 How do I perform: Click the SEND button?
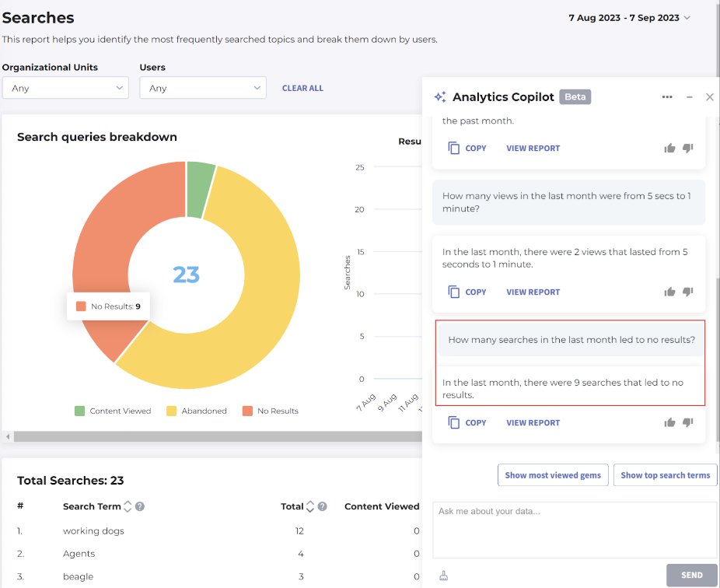(x=691, y=575)
